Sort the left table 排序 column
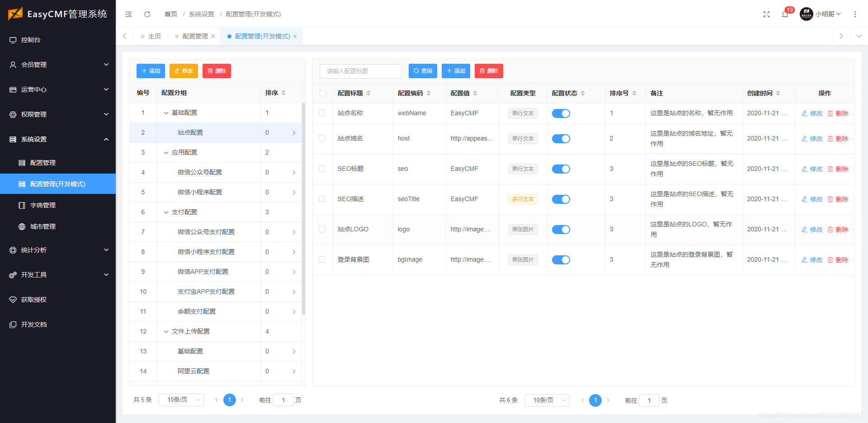 click(x=283, y=93)
